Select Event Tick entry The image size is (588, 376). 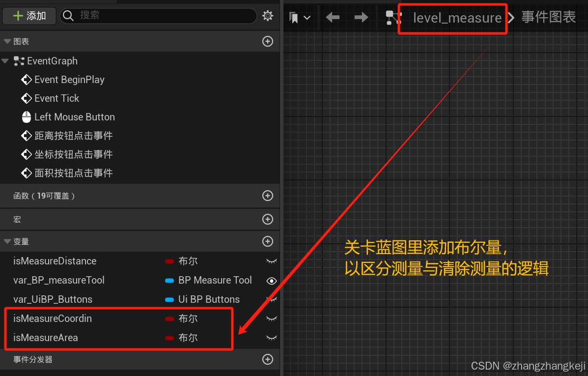[x=56, y=98]
